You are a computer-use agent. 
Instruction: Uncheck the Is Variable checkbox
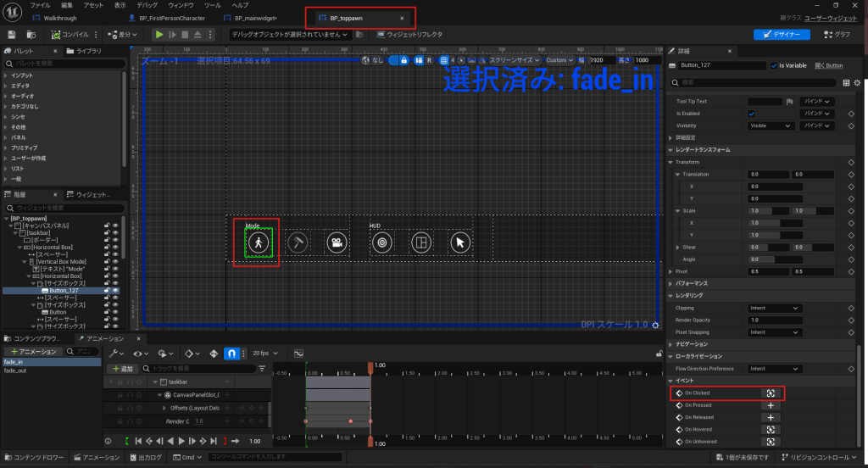point(772,65)
